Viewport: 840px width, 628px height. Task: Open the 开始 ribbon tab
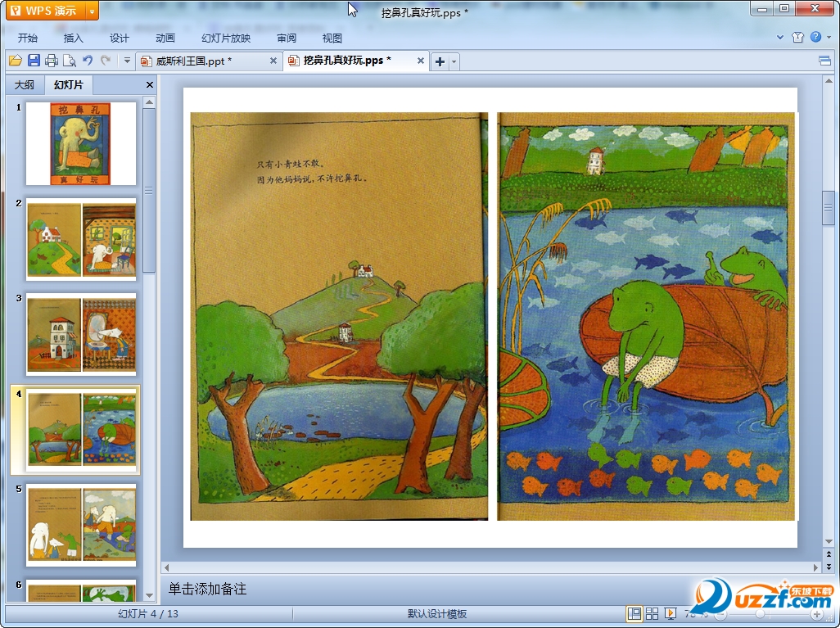coord(28,38)
